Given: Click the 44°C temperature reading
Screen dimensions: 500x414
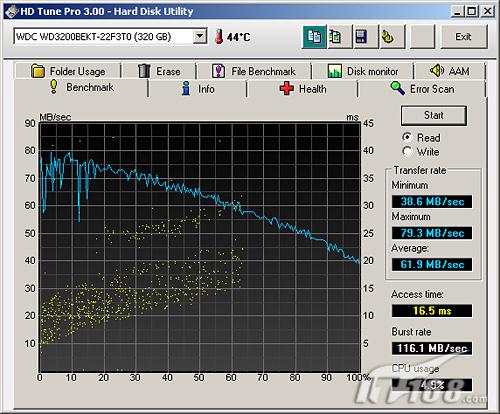Looking at the screenshot, I should [x=239, y=37].
